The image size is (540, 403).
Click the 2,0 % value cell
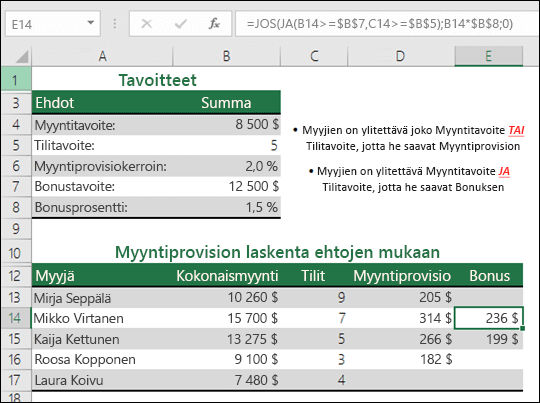coord(227,166)
